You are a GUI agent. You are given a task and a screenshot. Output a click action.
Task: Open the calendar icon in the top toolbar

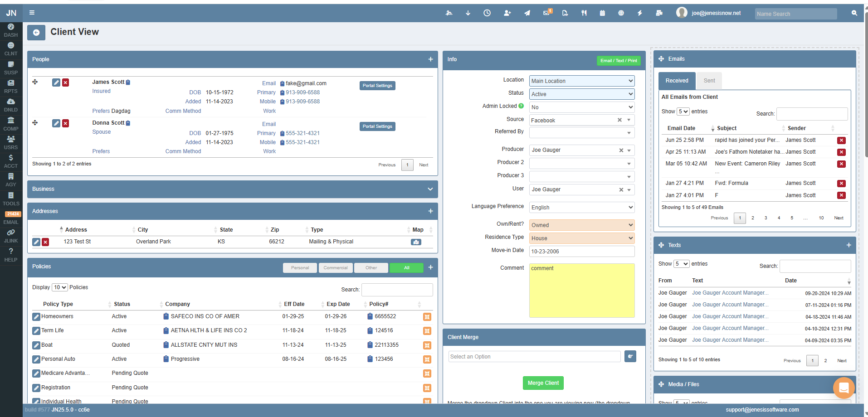602,13
